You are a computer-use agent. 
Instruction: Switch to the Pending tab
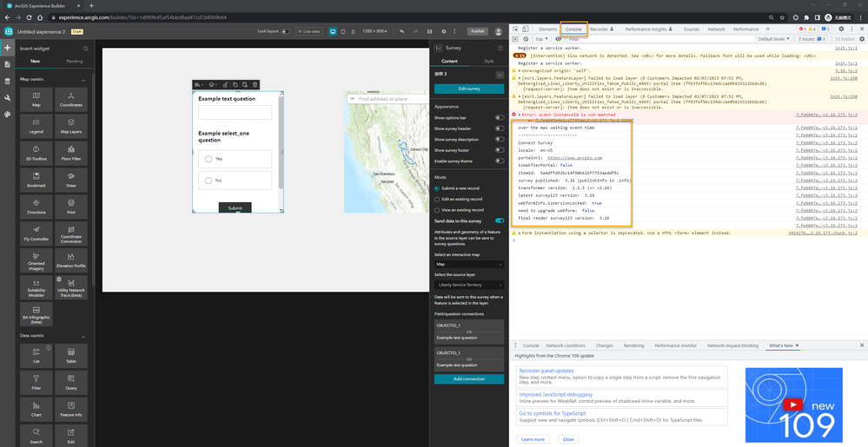pos(74,62)
